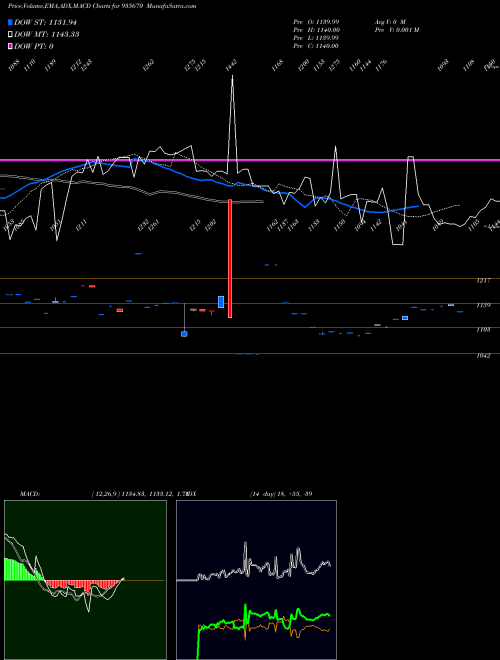Screen dimensions: 500x660
Task: Click the 1159 price level label
Action: pos(483,305)
